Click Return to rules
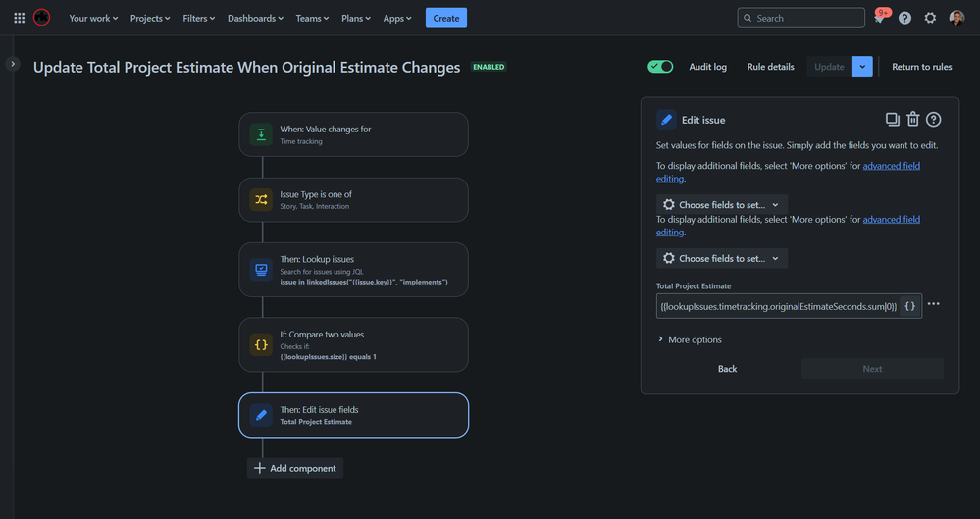The image size is (980, 519). tap(922, 67)
